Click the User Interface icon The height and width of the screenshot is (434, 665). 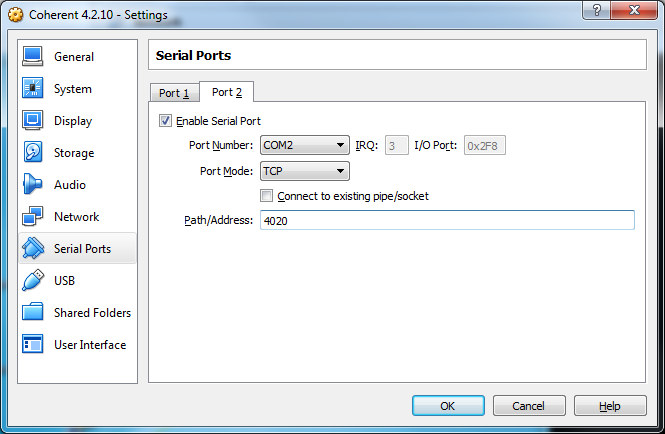[x=33, y=345]
